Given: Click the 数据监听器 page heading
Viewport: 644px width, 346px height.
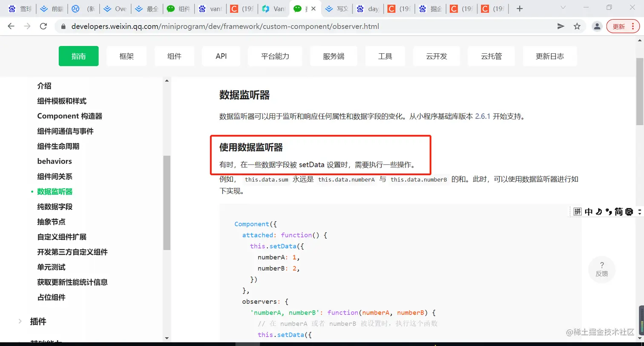Looking at the screenshot, I should [x=244, y=95].
